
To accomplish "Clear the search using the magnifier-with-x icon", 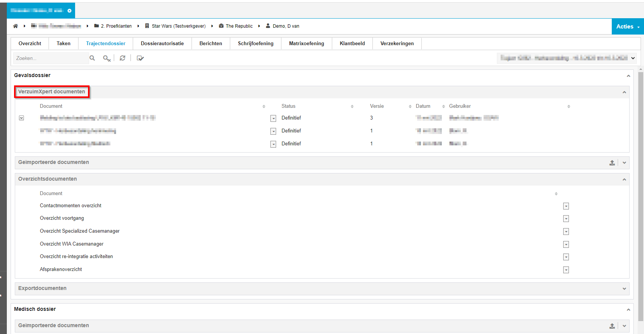I will point(107,58).
